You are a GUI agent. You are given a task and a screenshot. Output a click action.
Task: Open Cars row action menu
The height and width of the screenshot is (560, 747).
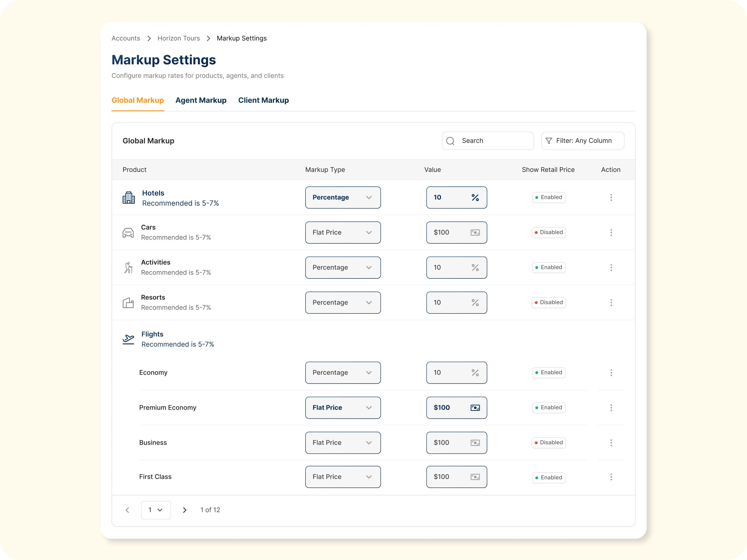pyautogui.click(x=611, y=233)
